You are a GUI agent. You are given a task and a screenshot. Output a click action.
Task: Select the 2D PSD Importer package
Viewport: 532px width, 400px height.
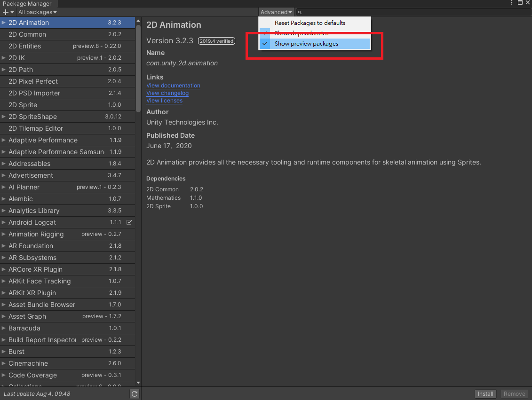pyautogui.click(x=68, y=93)
